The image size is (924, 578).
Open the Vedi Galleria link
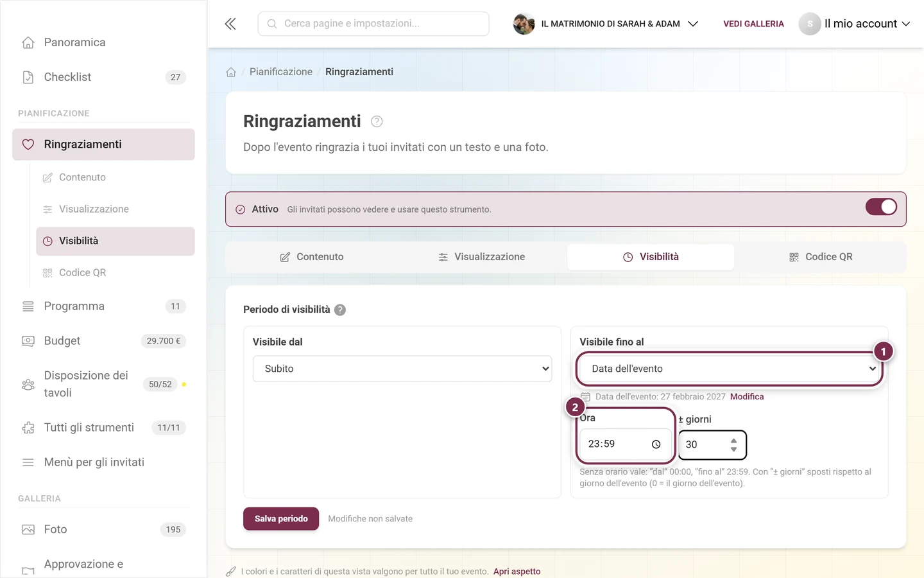pos(753,24)
